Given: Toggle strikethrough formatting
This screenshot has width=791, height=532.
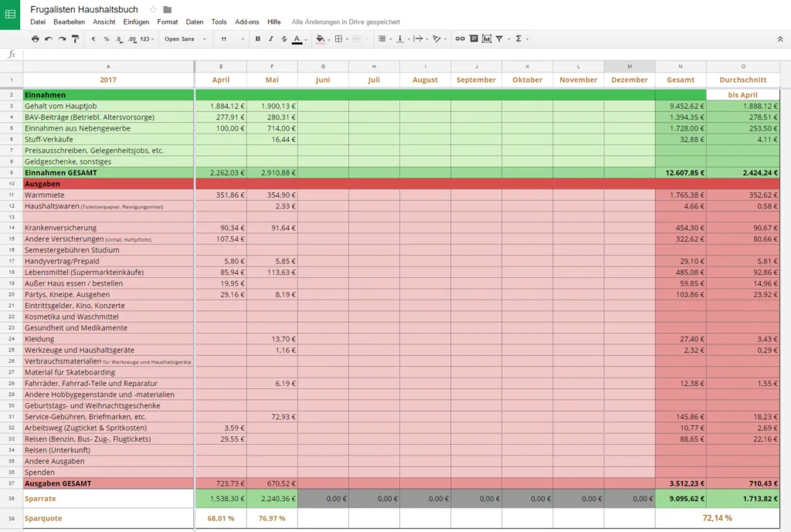Looking at the screenshot, I should point(283,39).
